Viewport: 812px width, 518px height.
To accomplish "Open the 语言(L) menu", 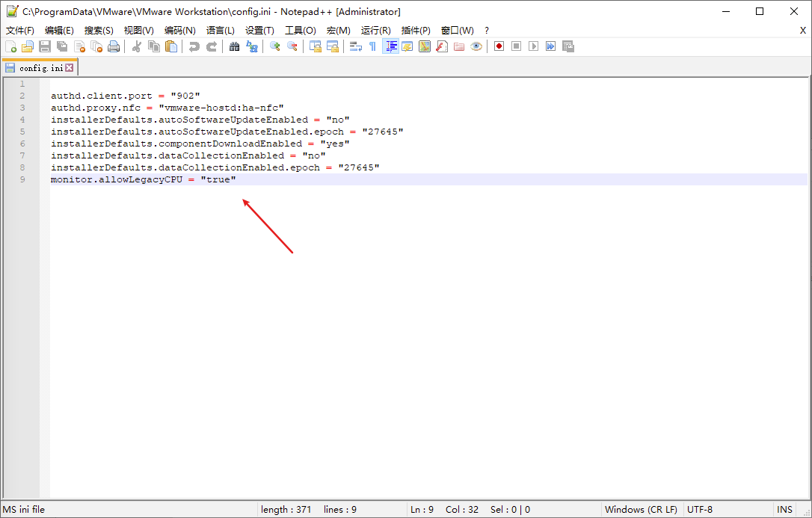I will pyautogui.click(x=221, y=31).
